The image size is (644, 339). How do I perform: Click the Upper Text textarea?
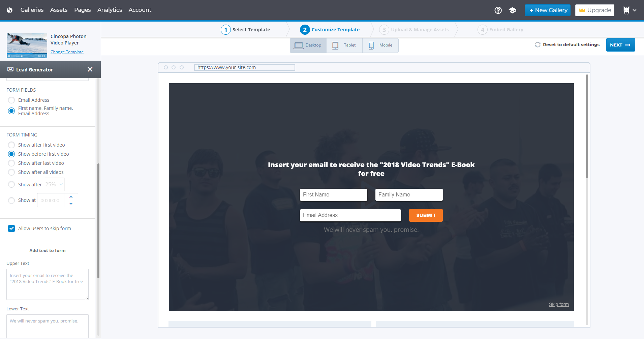(48, 284)
